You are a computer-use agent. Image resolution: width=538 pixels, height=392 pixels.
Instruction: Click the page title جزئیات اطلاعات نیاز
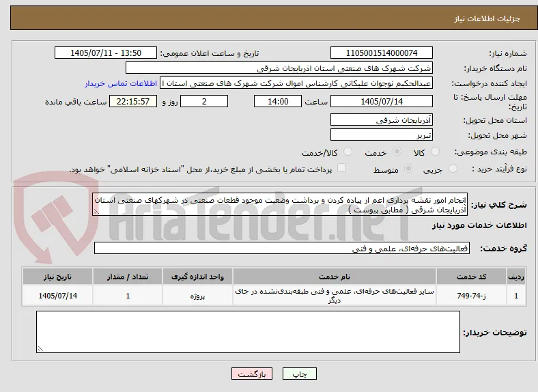coord(487,18)
